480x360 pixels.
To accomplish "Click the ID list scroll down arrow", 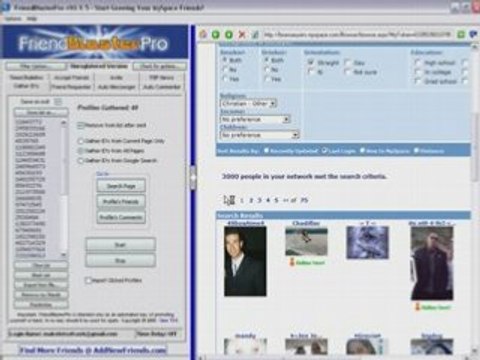I will pyautogui.click(x=64, y=255).
